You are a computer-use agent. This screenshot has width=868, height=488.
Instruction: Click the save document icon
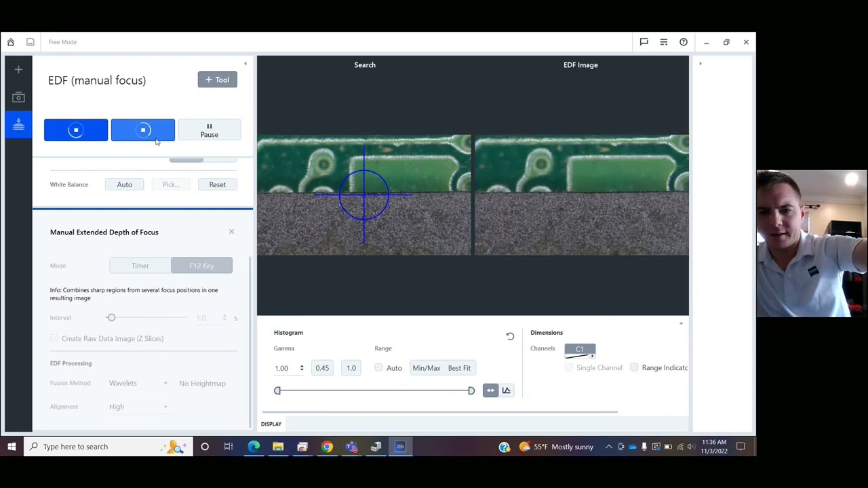click(x=31, y=42)
